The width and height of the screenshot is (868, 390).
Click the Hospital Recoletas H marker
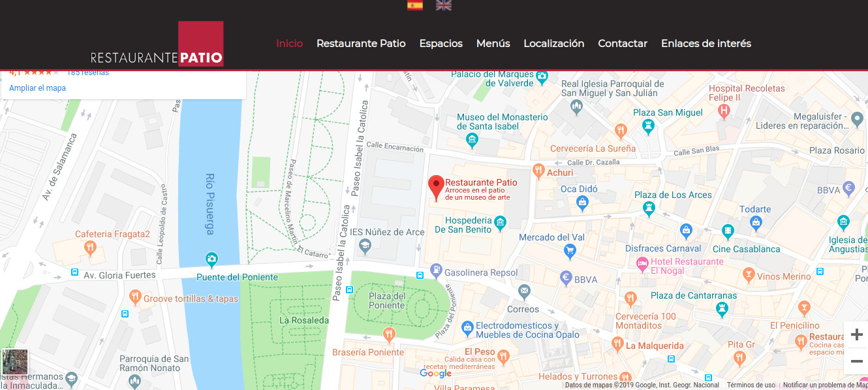(x=723, y=110)
